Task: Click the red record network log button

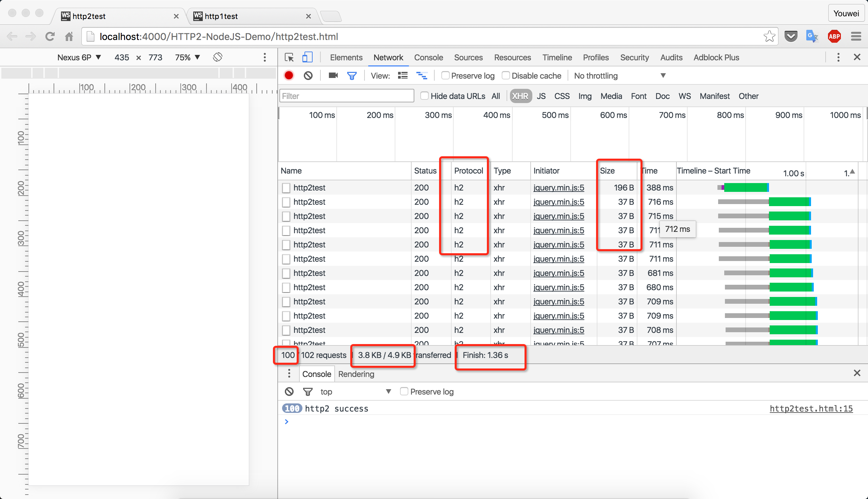Action: pyautogui.click(x=289, y=75)
